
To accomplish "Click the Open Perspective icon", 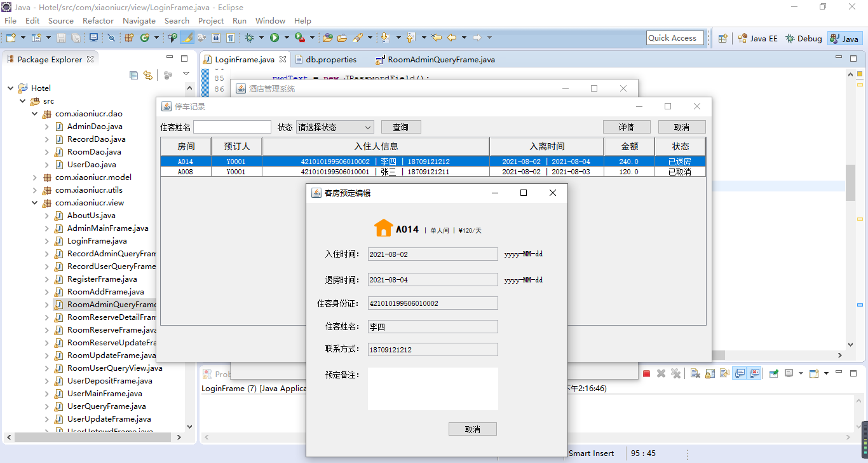I will [722, 38].
